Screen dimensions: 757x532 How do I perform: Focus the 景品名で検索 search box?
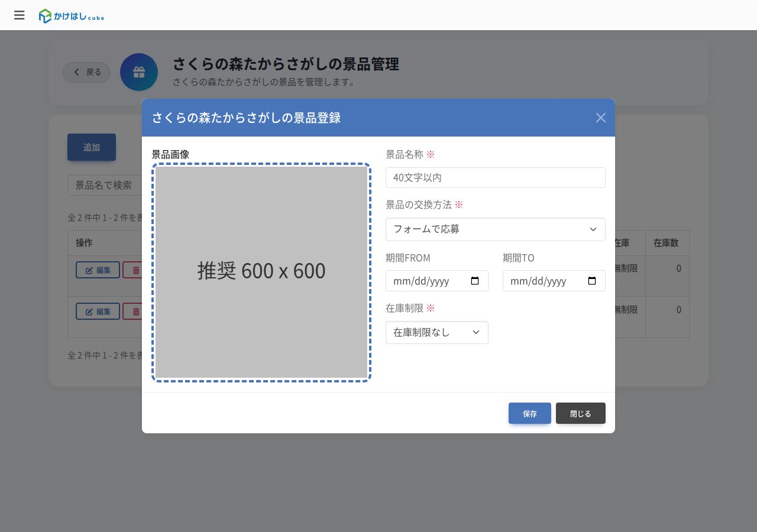pyautogui.click(x=105, y=185)
